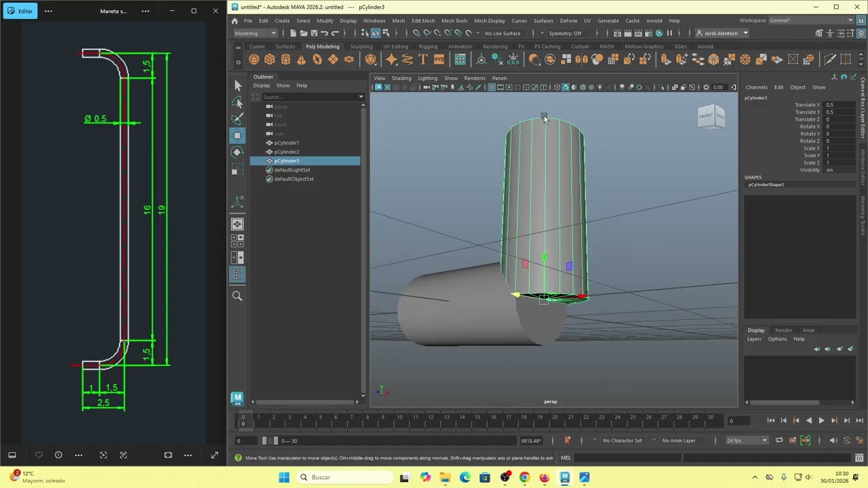Click the Undo arrow on status line
Viewport: 868px width, 488px height.
(x=324, y=33)
